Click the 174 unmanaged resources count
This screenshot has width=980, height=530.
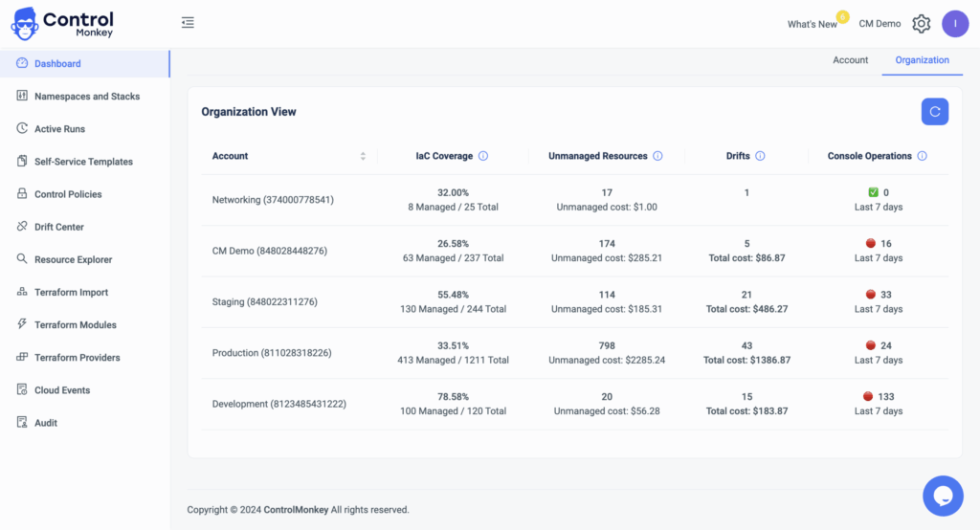coord(606,244)
